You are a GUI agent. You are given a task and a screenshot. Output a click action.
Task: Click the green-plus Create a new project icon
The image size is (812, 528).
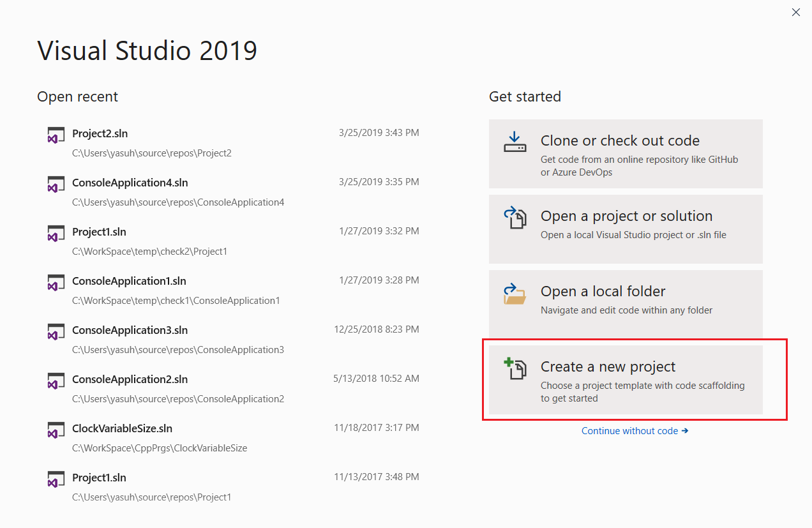tap(515, 368)
